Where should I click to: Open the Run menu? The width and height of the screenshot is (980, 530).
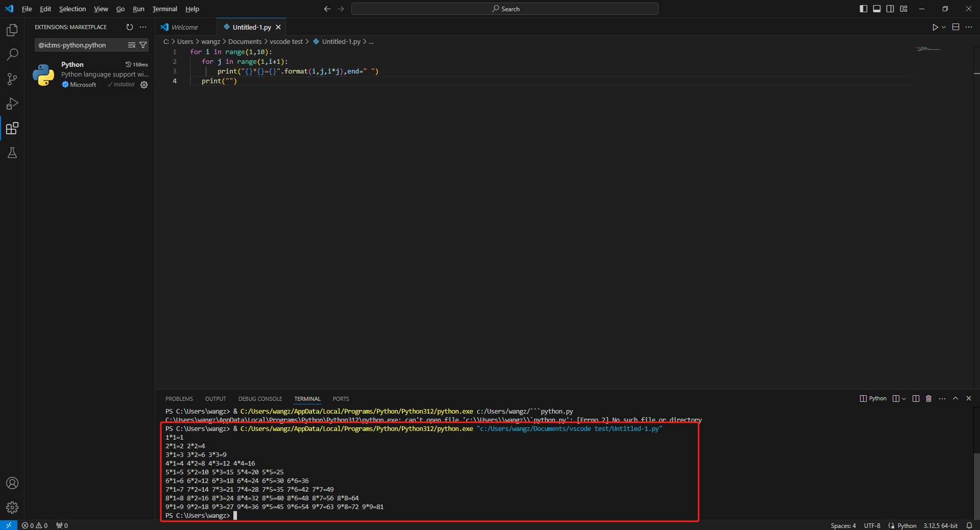pos(138,9)
